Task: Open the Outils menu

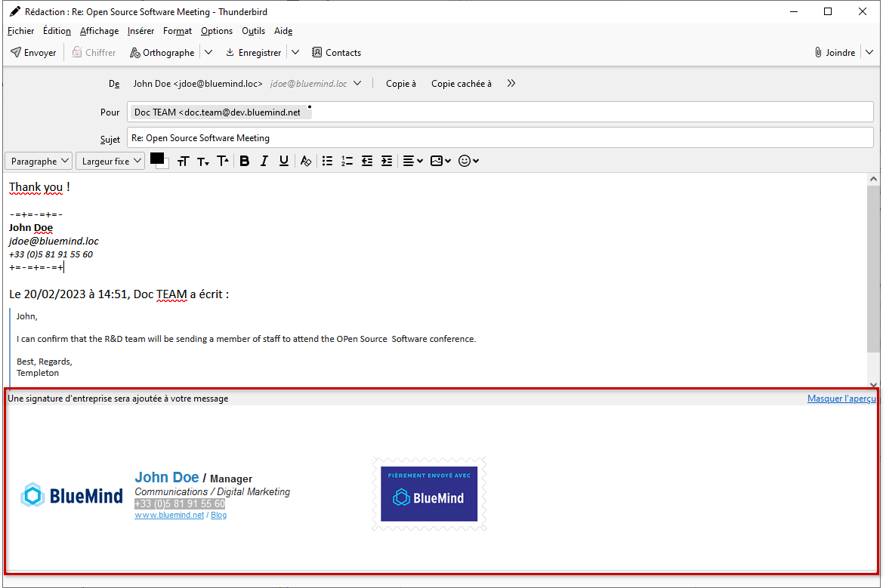Action: coord(253,31)
